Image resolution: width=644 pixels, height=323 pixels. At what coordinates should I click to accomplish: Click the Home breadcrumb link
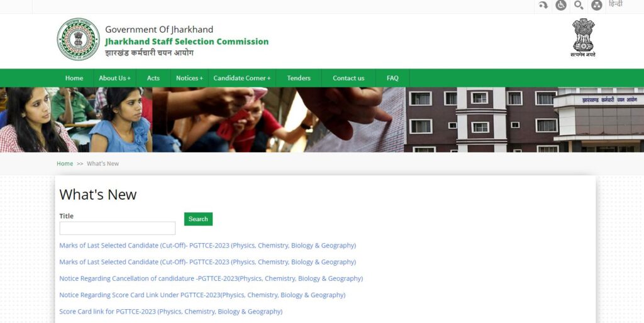point(65,164)
